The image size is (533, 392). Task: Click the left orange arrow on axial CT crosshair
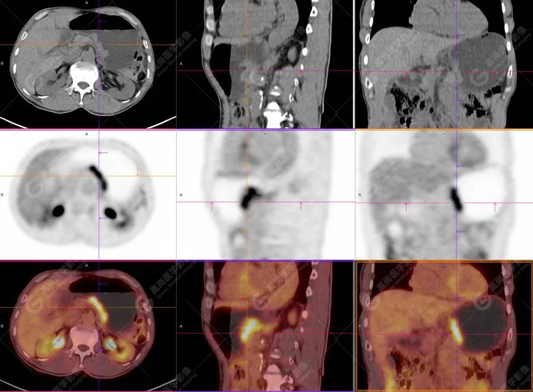[x=48, y=40]
